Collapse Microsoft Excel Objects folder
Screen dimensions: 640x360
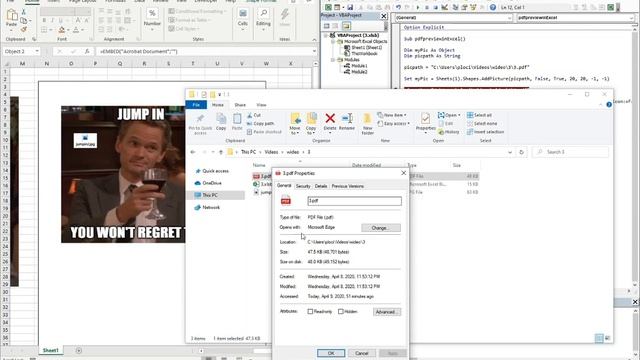click(333, 42)
